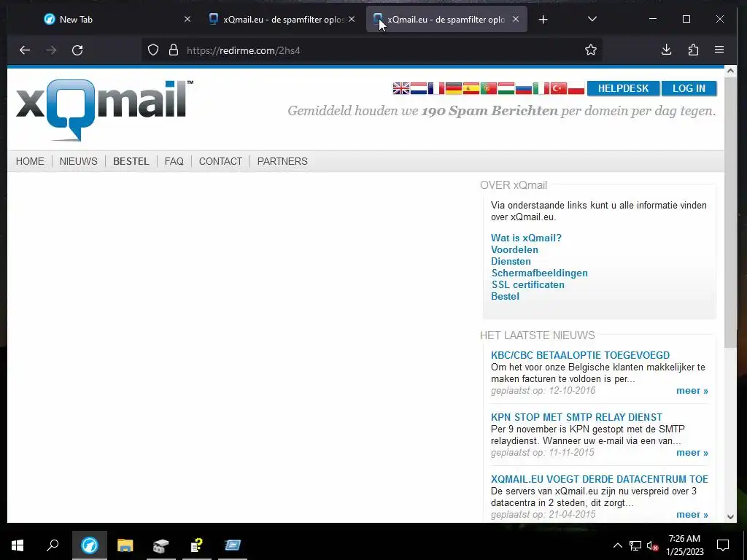This screenshot has height=560, width=747.
Task: Open the Voordelen link
Action: [x=514, y=249]
